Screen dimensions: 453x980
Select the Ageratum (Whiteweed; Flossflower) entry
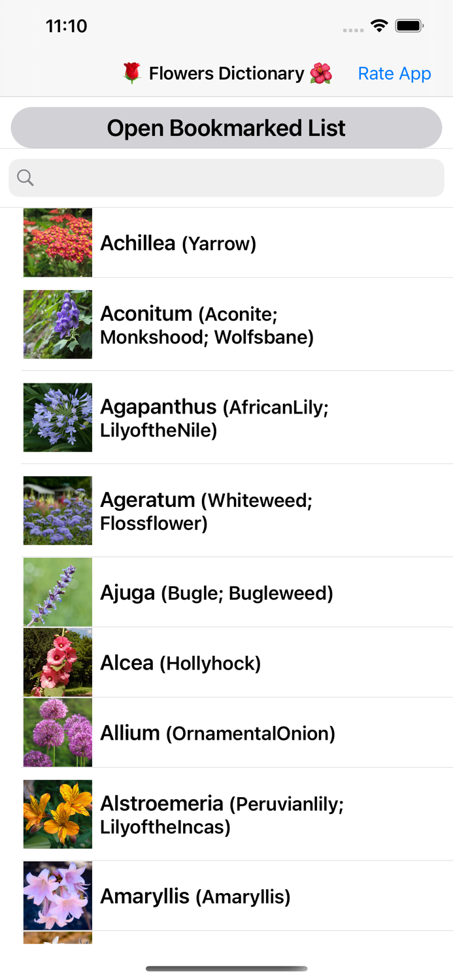point(207,511)
